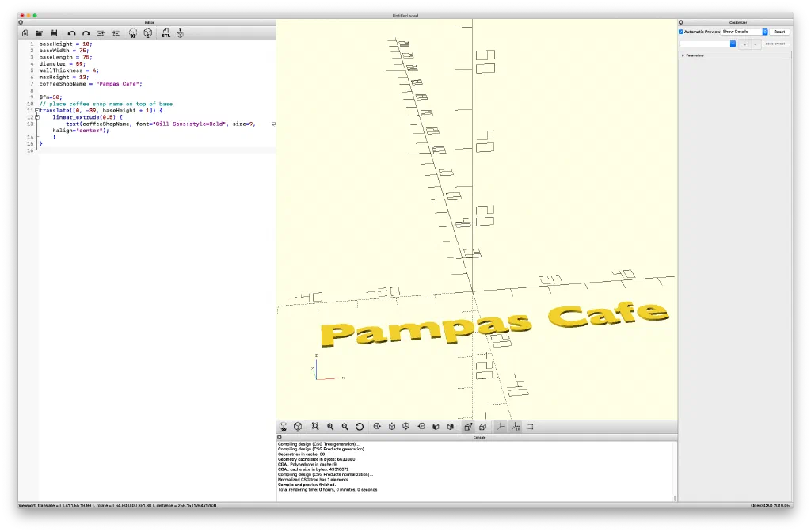The image size is (811, 532).
Task: Close the Customizer panel
Action: tap(680, 22)
